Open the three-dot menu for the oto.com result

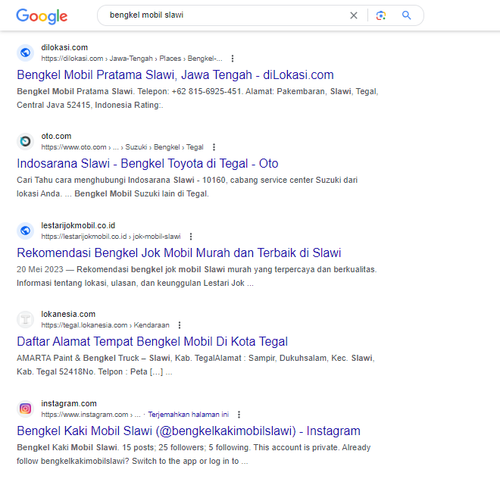coord(214,147)
